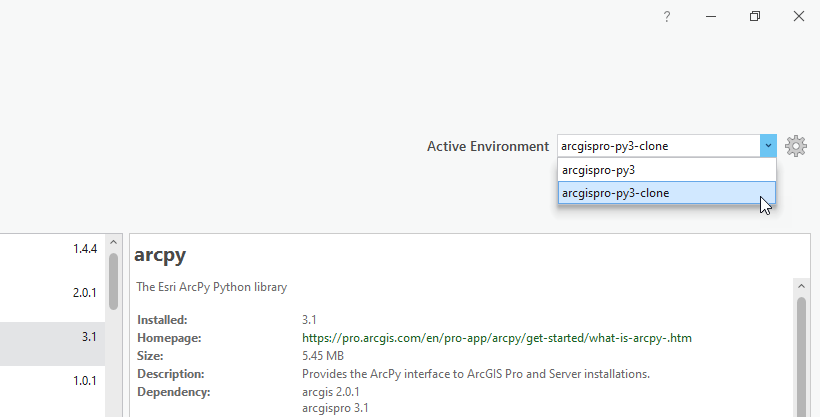Click the help question mark icon

(667, 17)
